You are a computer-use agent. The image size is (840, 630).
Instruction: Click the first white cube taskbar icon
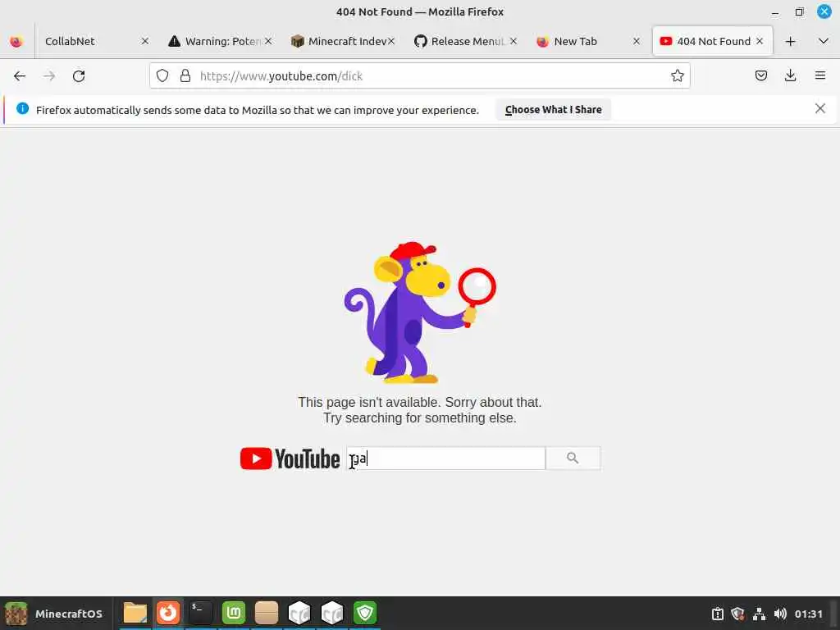point(299,613)
